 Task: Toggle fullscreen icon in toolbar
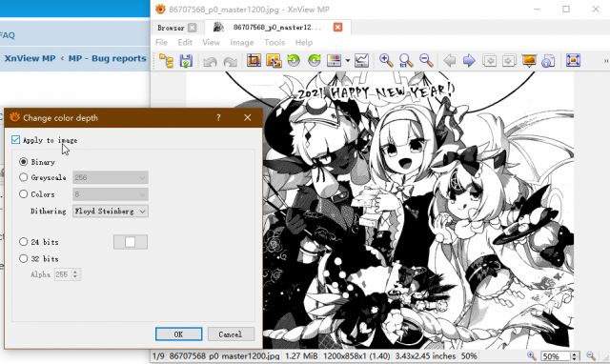[x=573, y=60]
